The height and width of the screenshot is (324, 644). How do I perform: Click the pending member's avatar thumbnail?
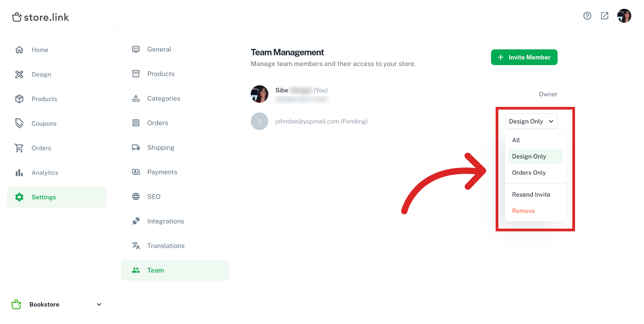259,121
